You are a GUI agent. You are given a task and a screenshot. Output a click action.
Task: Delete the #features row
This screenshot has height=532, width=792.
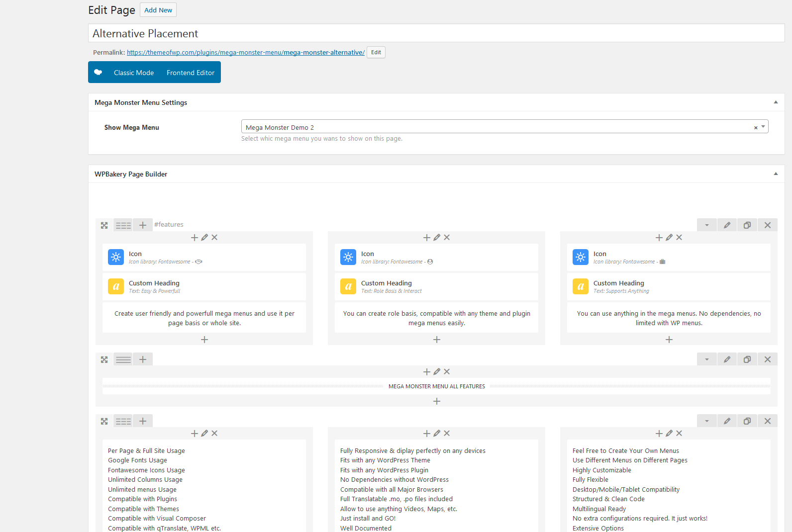pyautogui.click(x=768, y=225)
